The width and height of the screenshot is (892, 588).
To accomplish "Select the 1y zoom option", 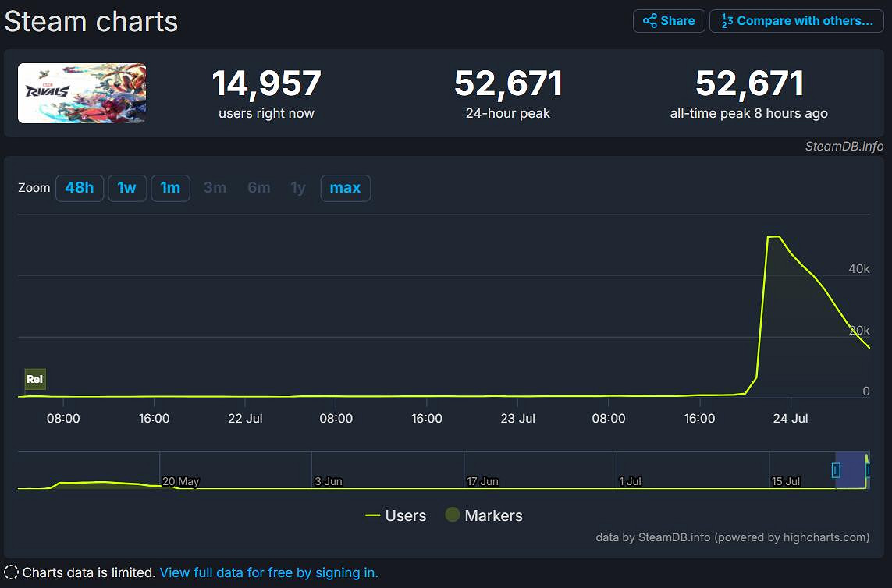I will 298,188.
